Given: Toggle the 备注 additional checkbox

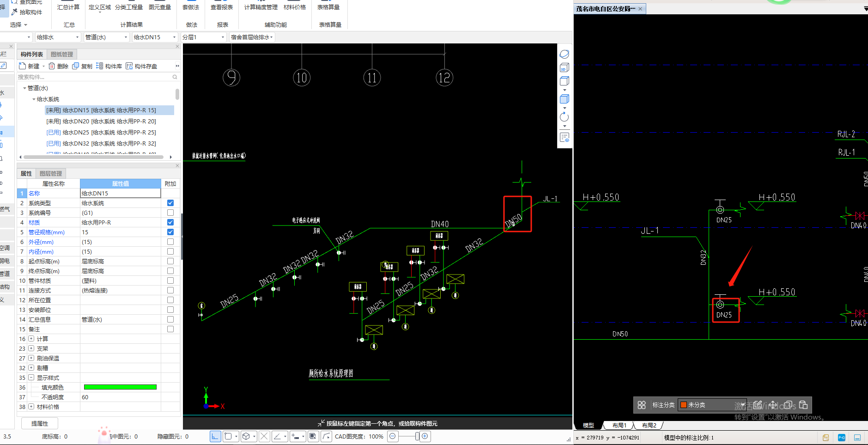Looking at the screenshot, I should click(170, 329).
